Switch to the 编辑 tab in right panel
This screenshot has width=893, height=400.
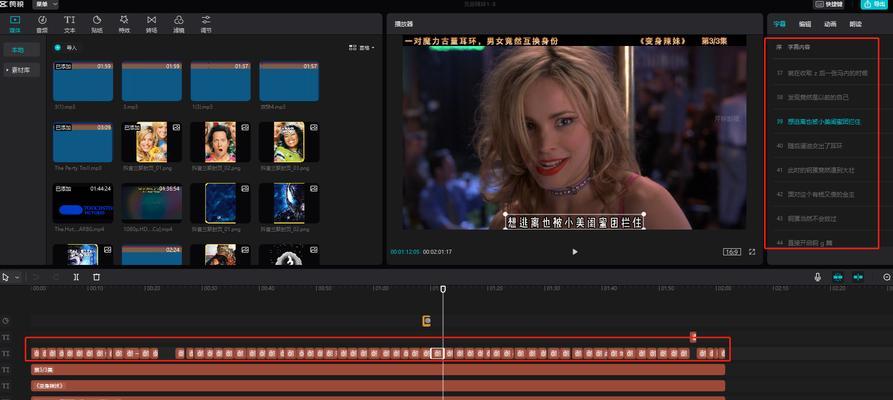pos(805,24)
